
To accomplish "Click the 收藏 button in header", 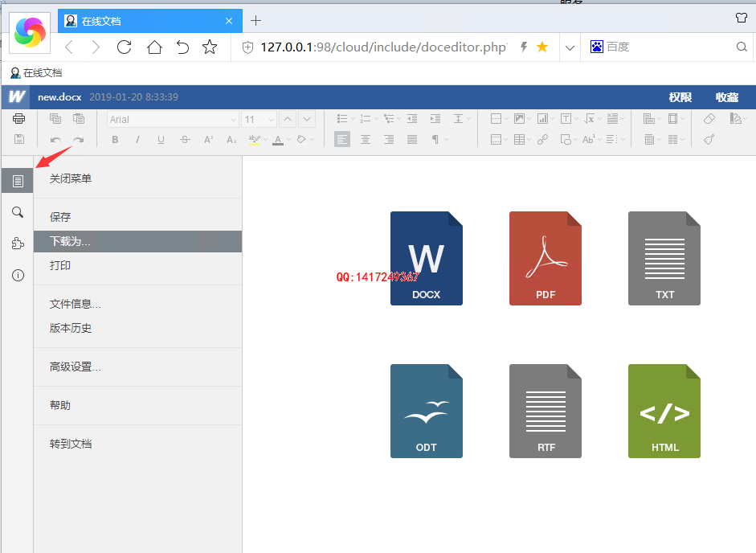I will pos(726,97).
